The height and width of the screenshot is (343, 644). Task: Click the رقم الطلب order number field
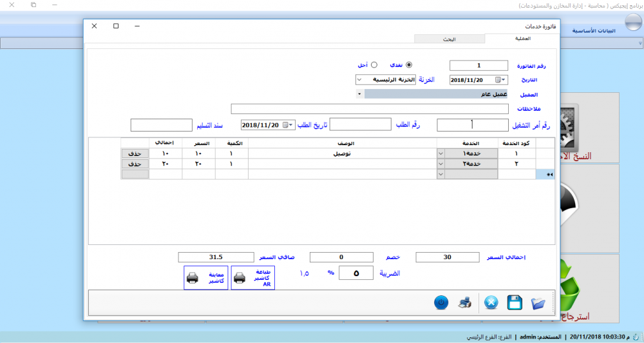tap(360, 124)
